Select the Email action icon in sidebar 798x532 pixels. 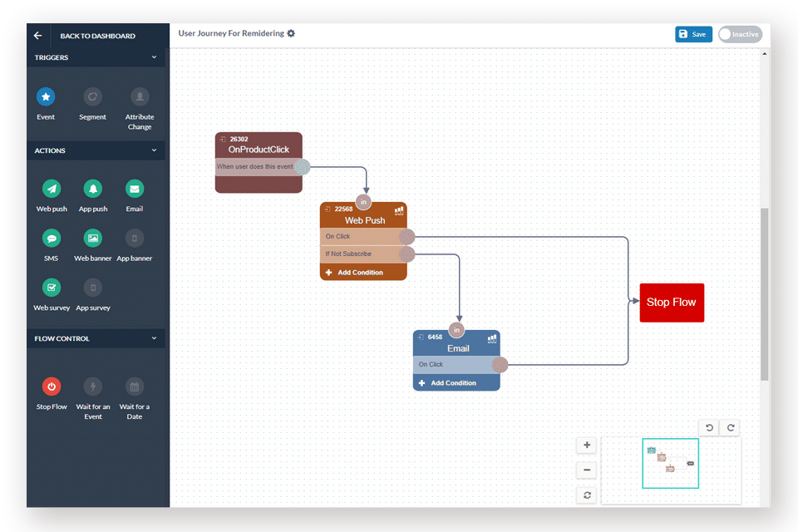click(x=135, y=189)
